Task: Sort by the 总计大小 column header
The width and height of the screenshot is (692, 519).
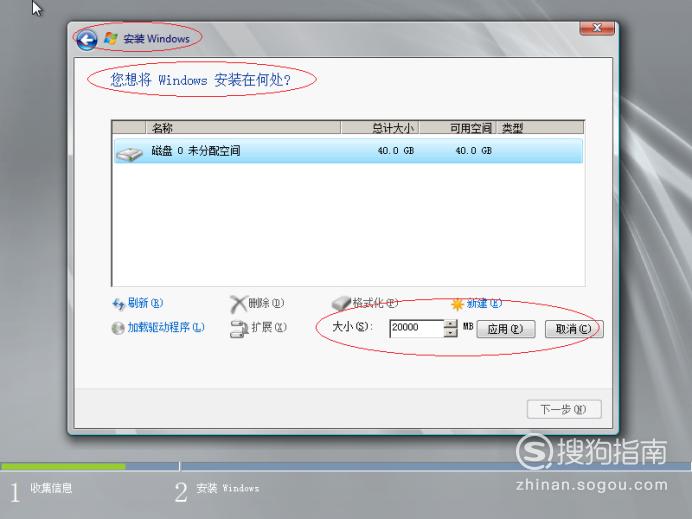Action: [x=380, y=128]
